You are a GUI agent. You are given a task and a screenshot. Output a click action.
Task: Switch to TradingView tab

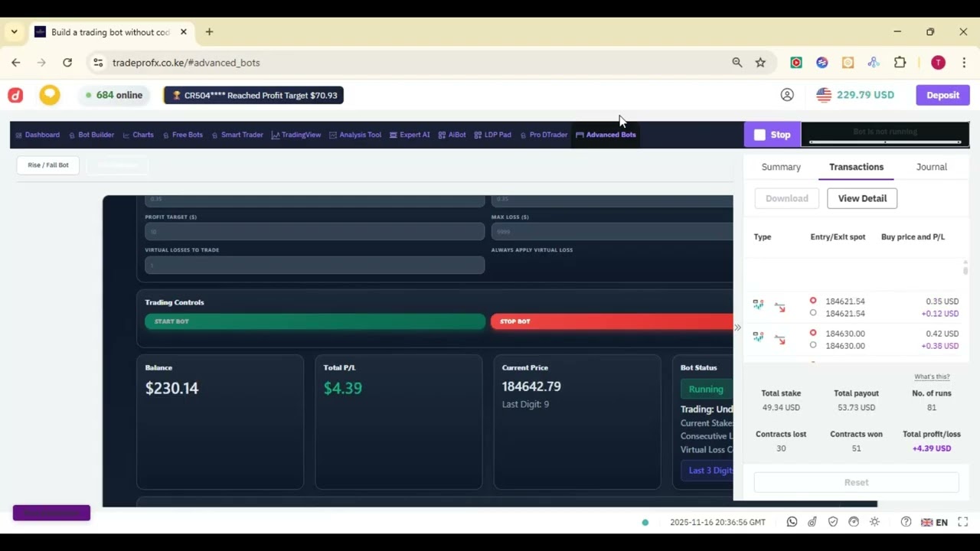[296, 135]
